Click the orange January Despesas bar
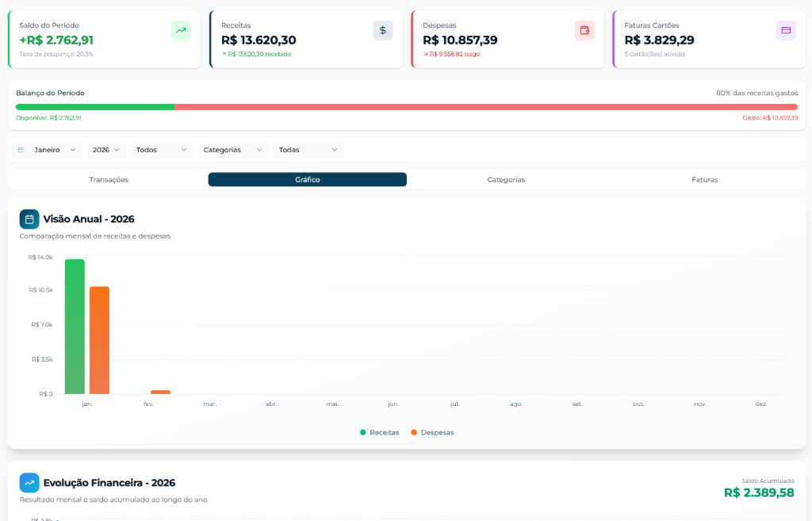This screenshot has width=812, height=521. 99,340
